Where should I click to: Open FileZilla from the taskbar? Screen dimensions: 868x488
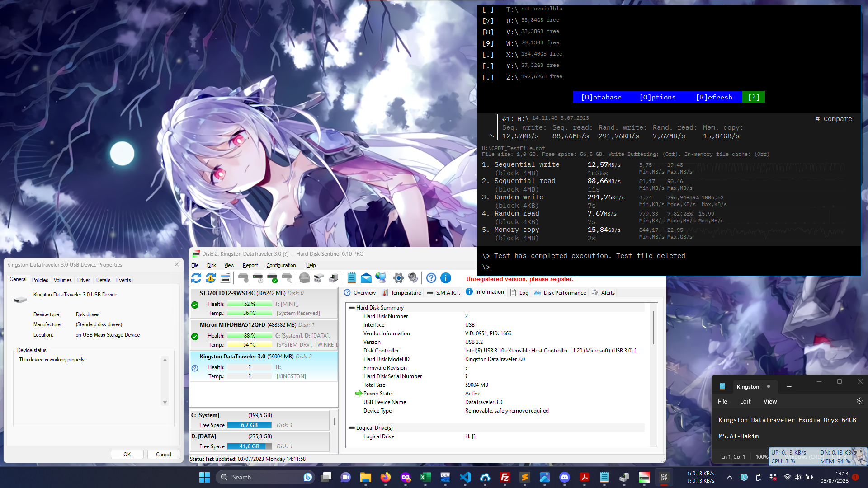[505, 477]
